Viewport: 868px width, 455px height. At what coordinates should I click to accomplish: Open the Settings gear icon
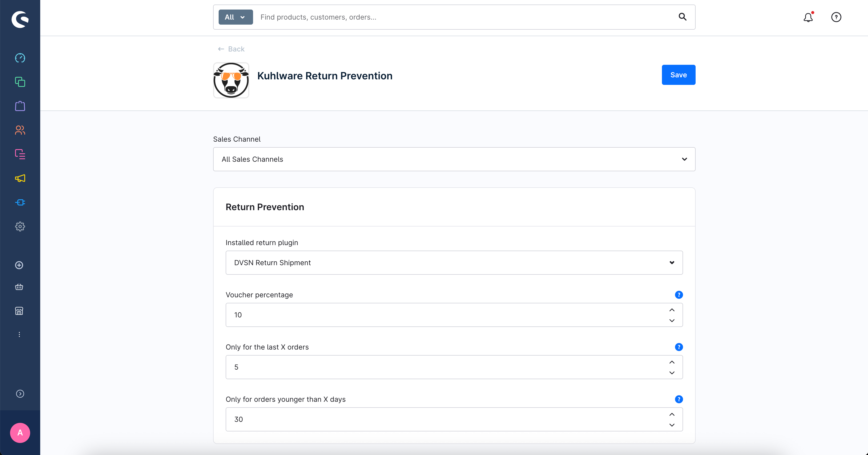tap(20, 226)
